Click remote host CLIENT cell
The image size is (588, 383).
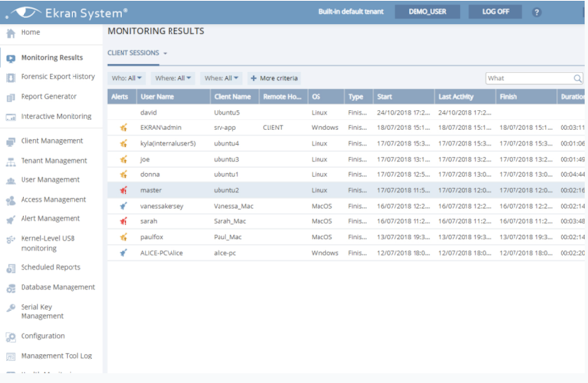272,127
